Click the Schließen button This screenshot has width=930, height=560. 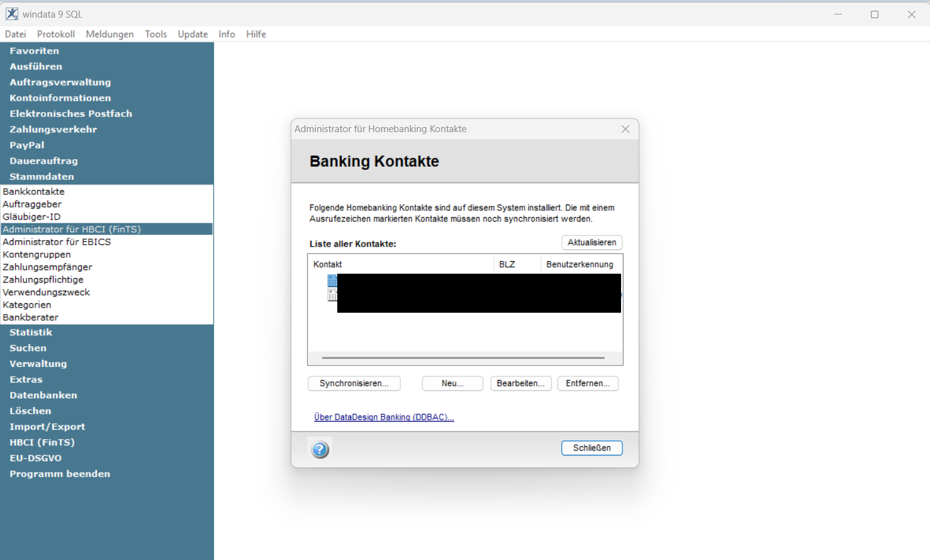pos(591,448)
